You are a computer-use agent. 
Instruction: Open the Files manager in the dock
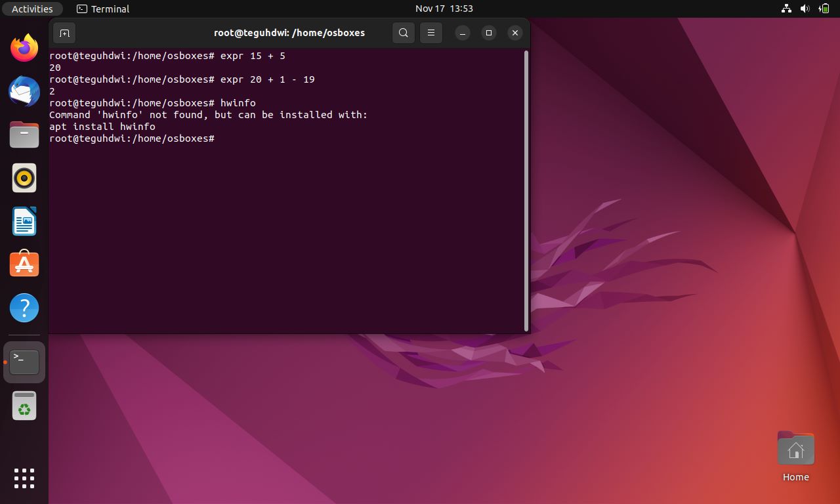(24, 135)
